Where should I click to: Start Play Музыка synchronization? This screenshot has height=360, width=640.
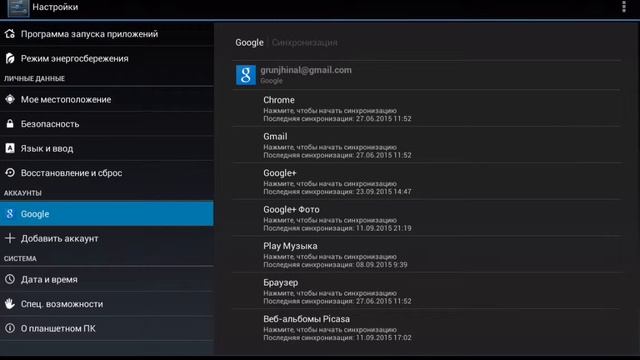427,255
